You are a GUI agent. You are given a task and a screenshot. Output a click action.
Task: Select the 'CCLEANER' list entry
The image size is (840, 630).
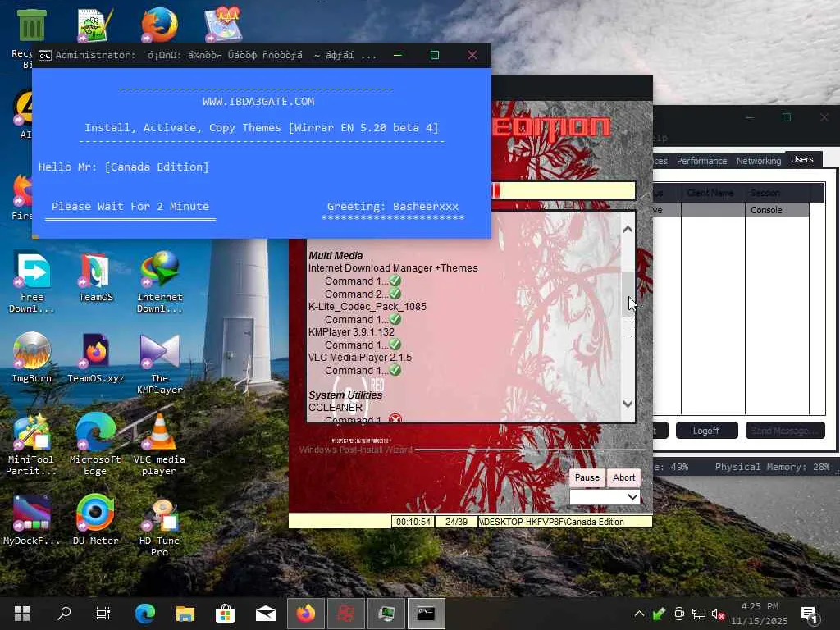[x=336, y=407]
